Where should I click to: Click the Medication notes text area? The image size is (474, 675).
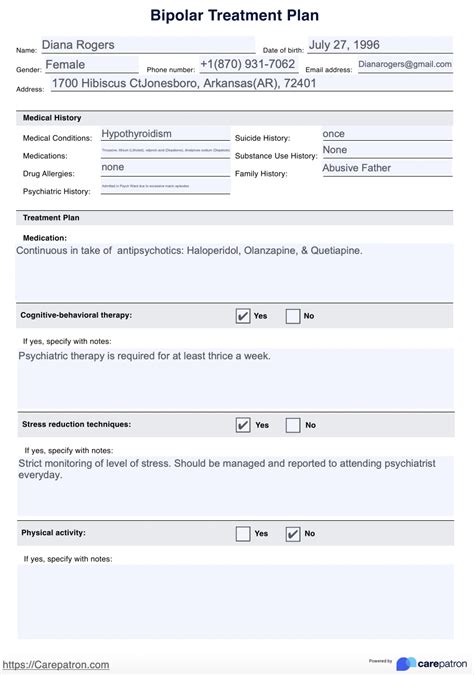(235, 272)
